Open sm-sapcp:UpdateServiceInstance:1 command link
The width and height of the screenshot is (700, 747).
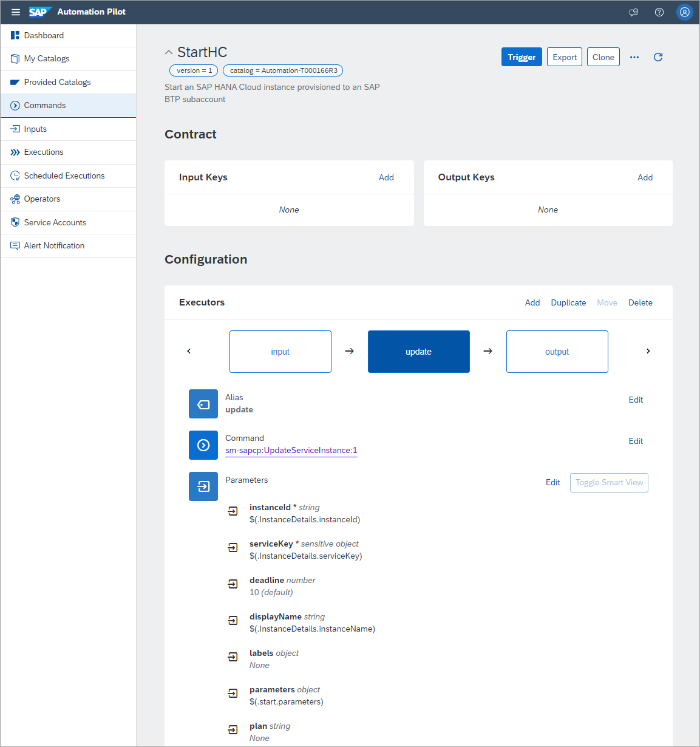click(x=291, y=450)
